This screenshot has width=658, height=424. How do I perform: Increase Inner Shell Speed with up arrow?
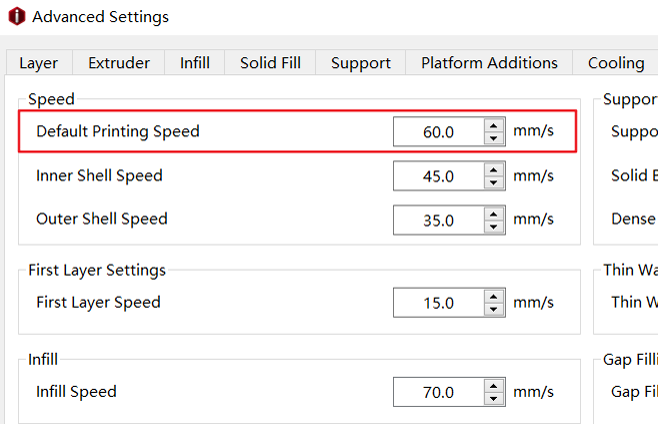pos(494,170)
